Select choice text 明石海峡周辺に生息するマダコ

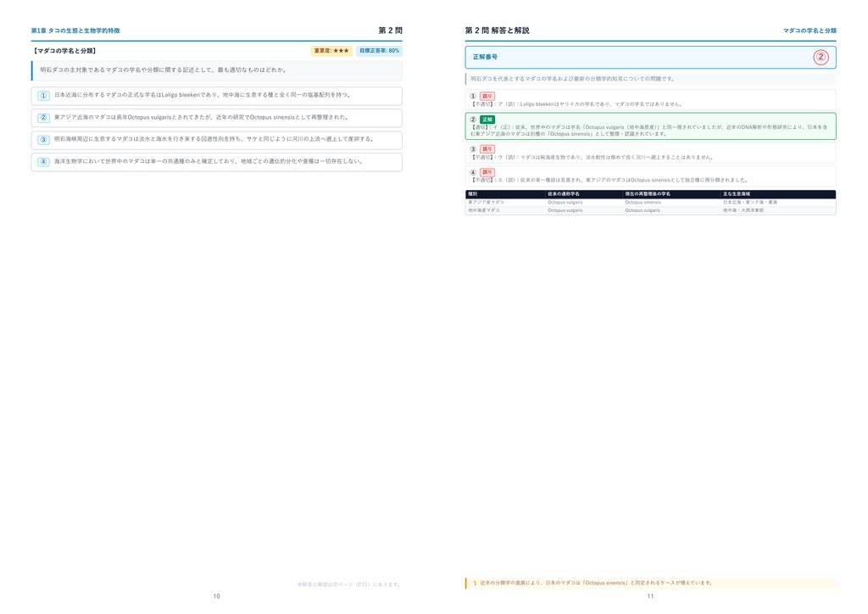click(x=214, y=139)
